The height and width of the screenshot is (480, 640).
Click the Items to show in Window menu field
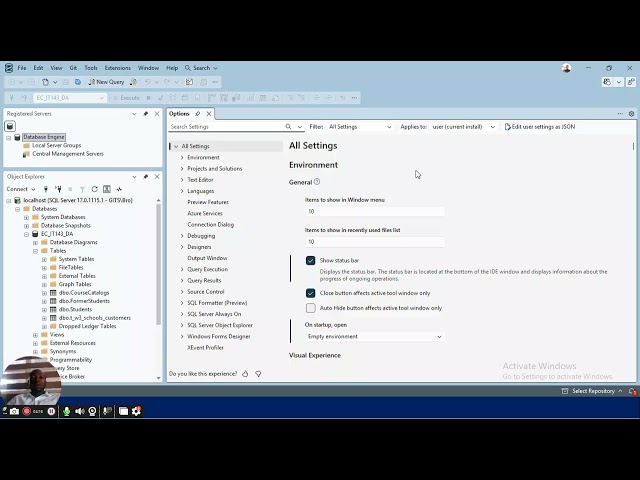click(375, 211)
